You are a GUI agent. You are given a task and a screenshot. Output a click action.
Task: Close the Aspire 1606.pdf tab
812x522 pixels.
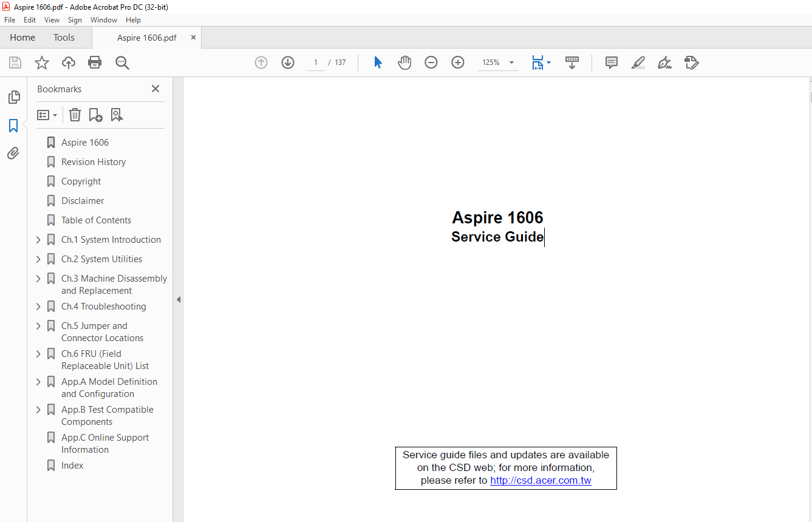194,38
